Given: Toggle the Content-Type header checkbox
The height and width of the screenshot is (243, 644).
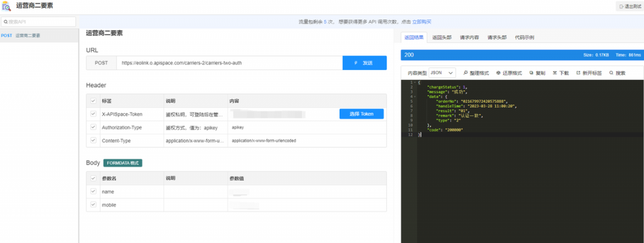Looking at the screenshot, I should [x=93, y=140].
